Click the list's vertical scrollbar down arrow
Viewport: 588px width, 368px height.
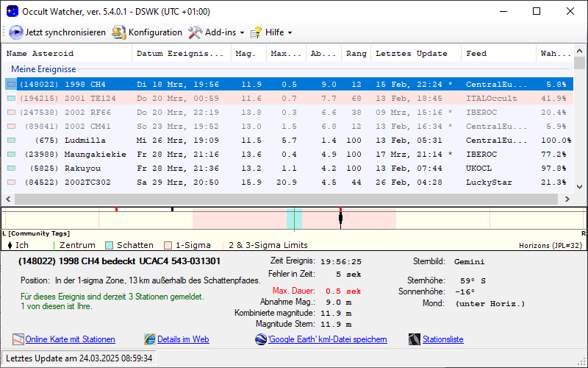point(579,188)
